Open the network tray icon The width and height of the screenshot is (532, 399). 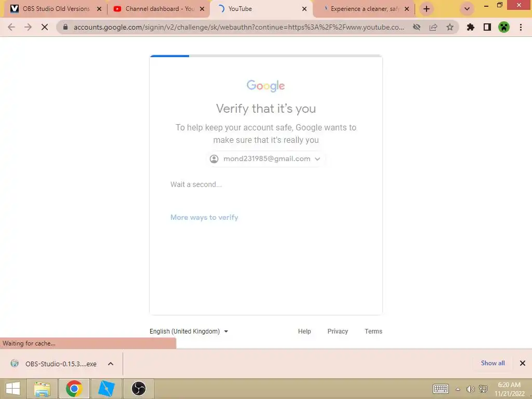coord(483,389)
